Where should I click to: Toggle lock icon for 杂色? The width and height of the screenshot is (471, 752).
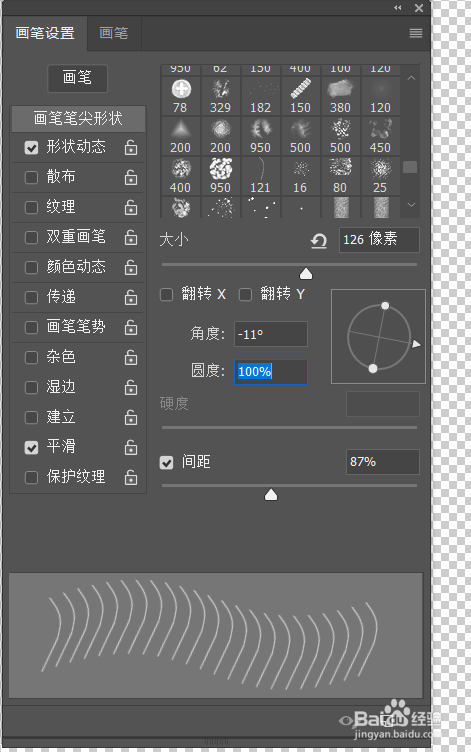click(131, 357)
